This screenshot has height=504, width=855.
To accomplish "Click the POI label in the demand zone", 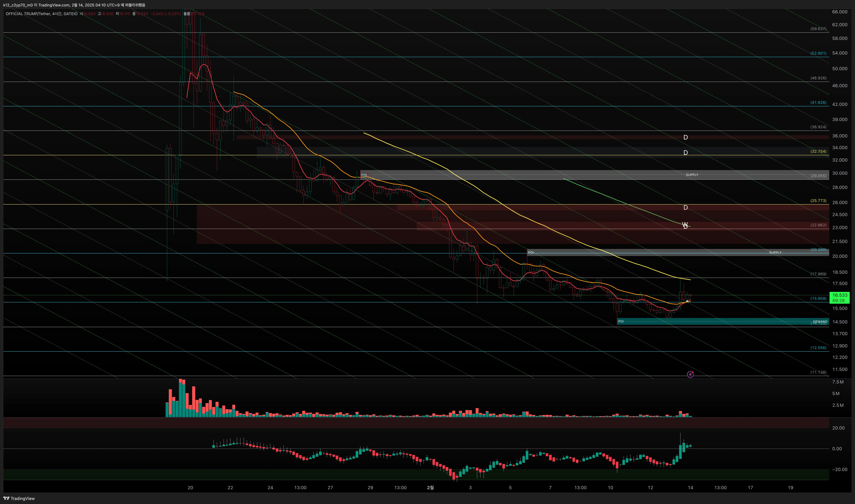I will click(x=621, y=321).
